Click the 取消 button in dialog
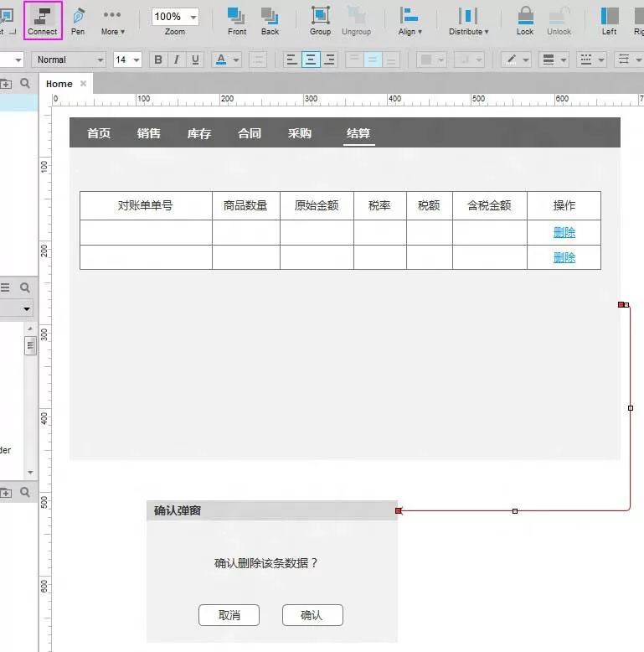 coord(229,615)
